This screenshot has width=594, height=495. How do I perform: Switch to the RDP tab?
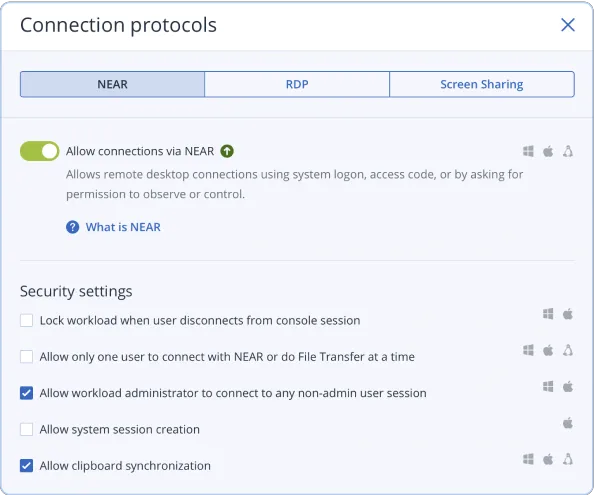pyautogui.click(x=297, y=84)
